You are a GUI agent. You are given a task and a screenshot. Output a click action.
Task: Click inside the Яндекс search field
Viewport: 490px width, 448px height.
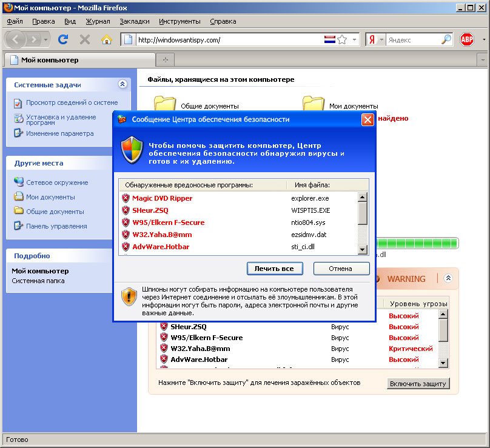[414, 39]
